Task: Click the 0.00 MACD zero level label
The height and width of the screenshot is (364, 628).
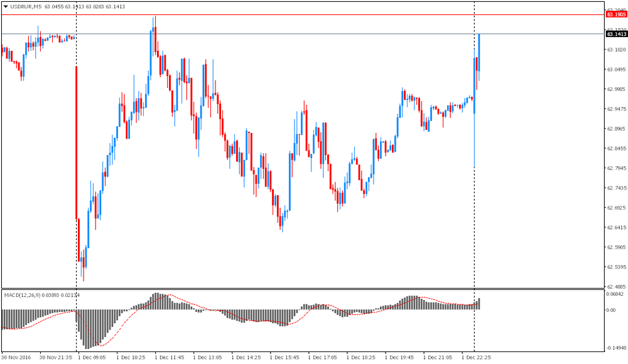Action: [x=611, y=310]
